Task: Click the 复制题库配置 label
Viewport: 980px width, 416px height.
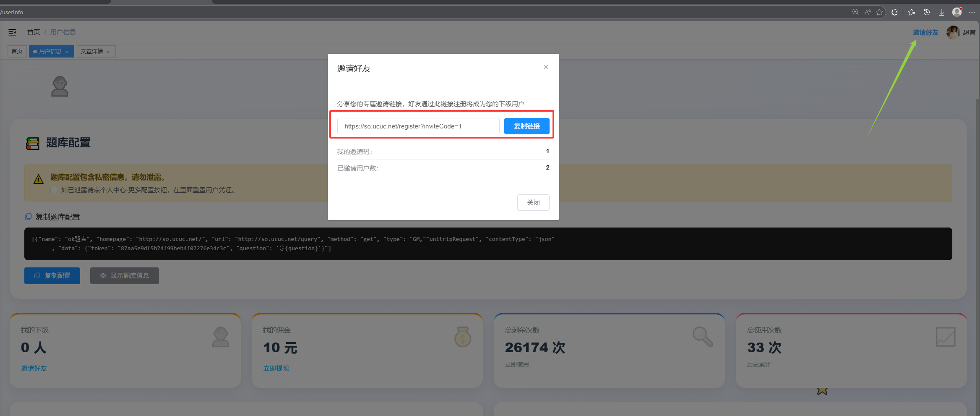Action: pyautogui.click(x=57, y=217)
